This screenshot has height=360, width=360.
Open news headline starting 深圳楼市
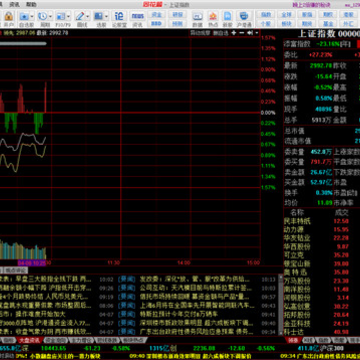tap(197, 323)
